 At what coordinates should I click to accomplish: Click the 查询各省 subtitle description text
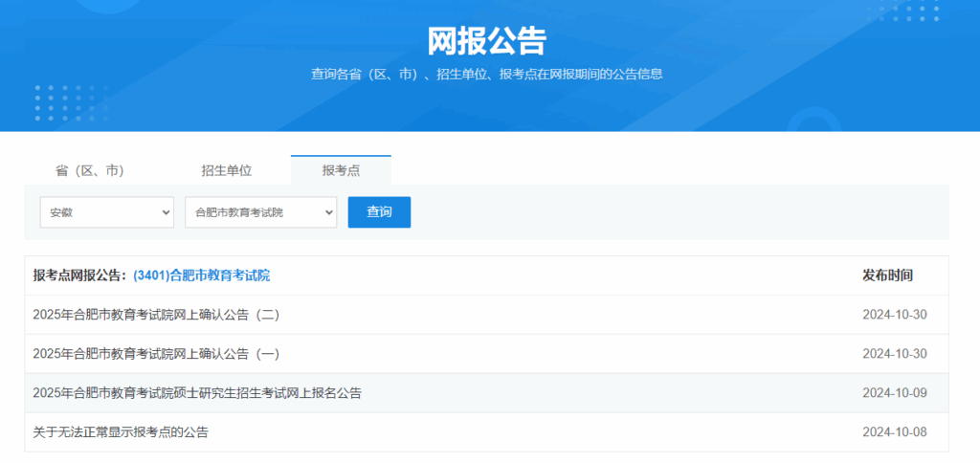[x=487, y=75]
